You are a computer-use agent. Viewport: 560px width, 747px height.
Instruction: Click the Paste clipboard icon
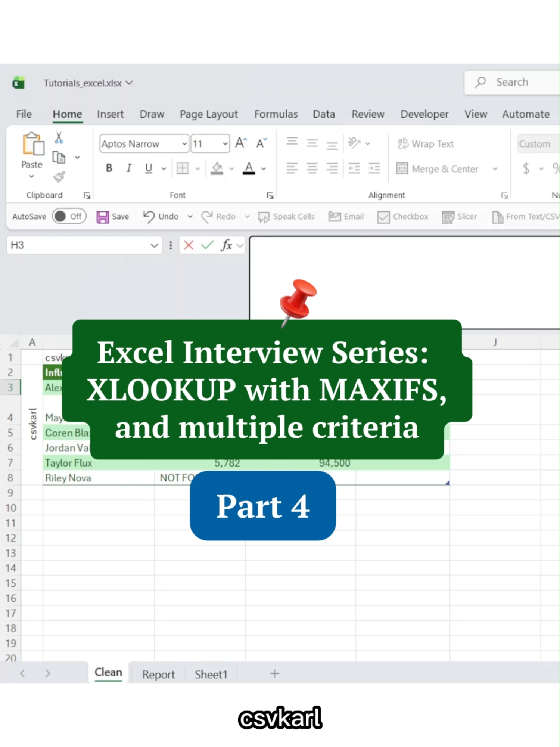click(x=33, y=144)
